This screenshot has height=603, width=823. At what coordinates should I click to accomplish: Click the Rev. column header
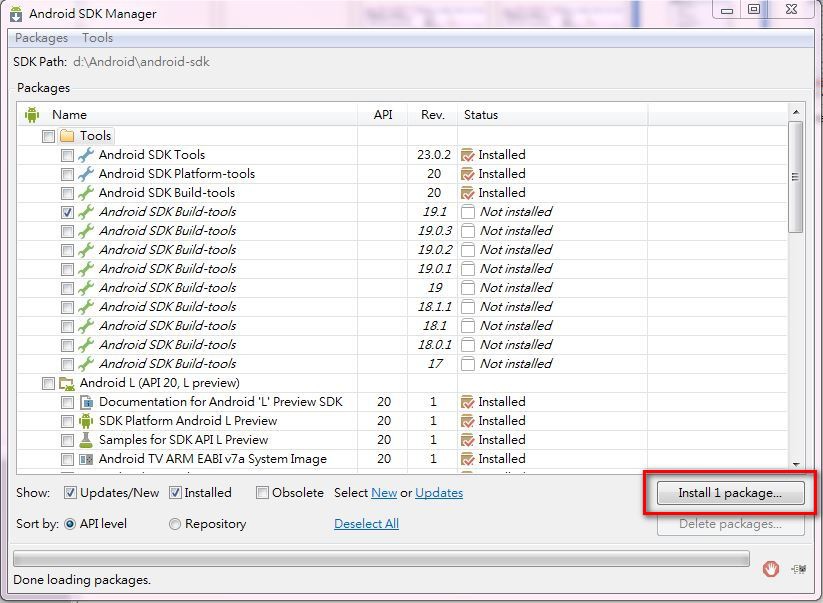432,115
